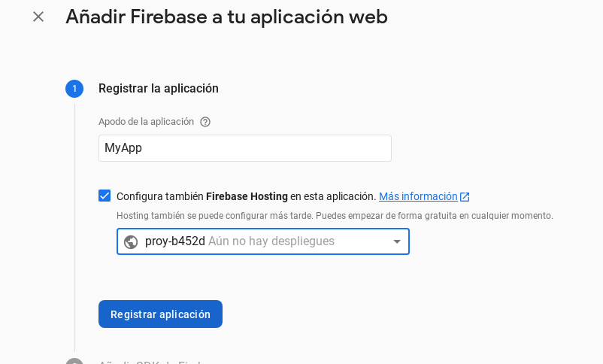Click the external link icon after Más información
The image size is (603, 364).
pos(465,197)
